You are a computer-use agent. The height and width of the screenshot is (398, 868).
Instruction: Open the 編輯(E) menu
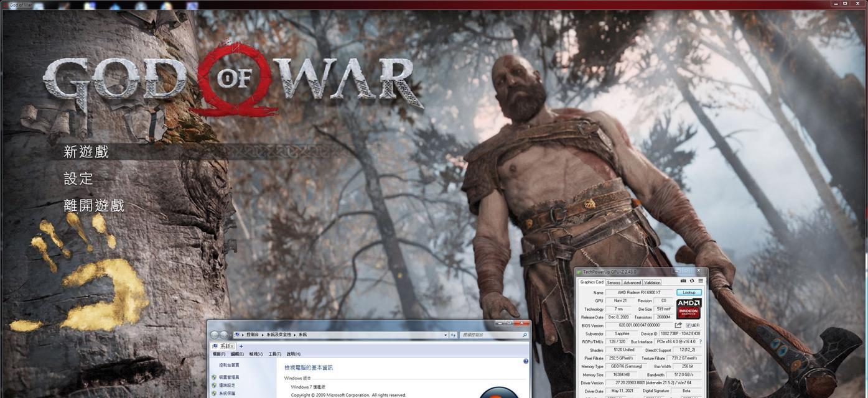click(x=238, y=354)
